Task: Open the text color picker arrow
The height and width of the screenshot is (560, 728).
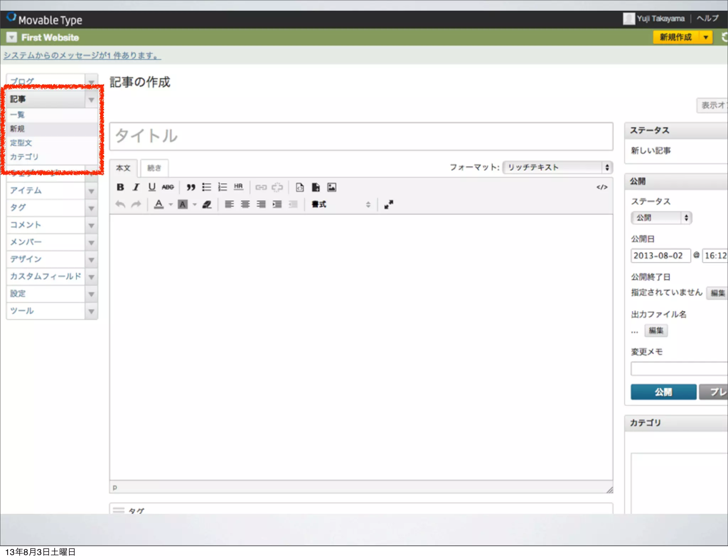Action: coord(171,204)
